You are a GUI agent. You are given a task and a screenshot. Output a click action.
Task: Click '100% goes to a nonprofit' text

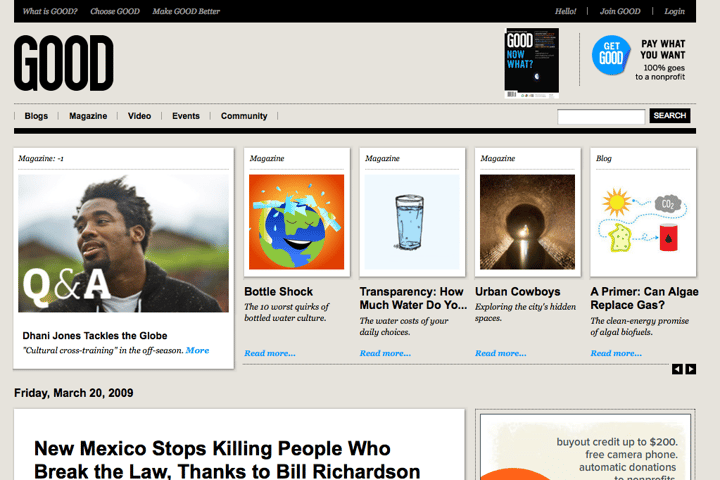coord(660,73)
